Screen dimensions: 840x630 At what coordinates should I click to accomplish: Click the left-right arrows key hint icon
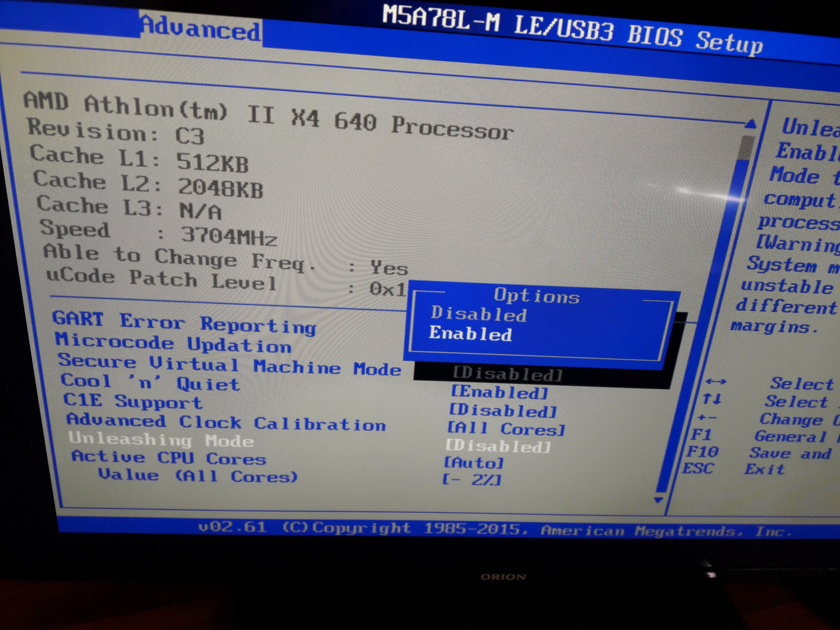(716, 381)
